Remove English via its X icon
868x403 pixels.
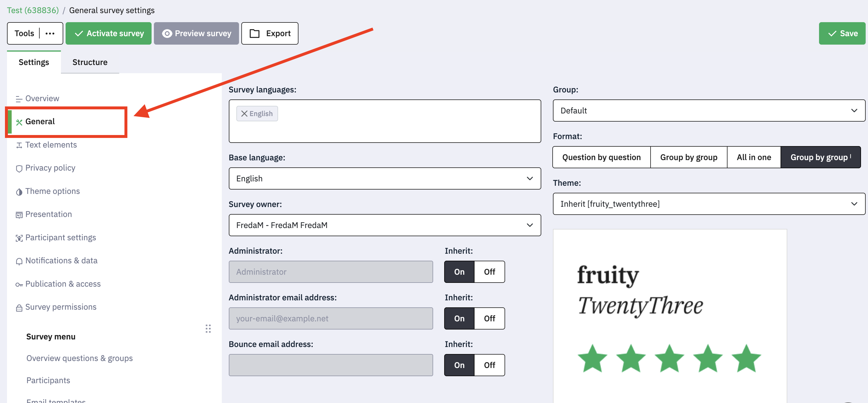(x=244, y=114)
